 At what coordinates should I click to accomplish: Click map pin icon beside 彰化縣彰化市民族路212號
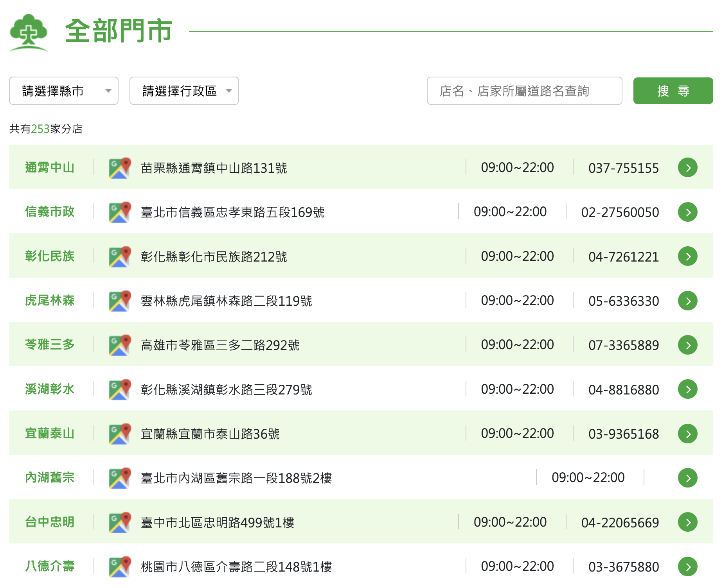(120, 256)
